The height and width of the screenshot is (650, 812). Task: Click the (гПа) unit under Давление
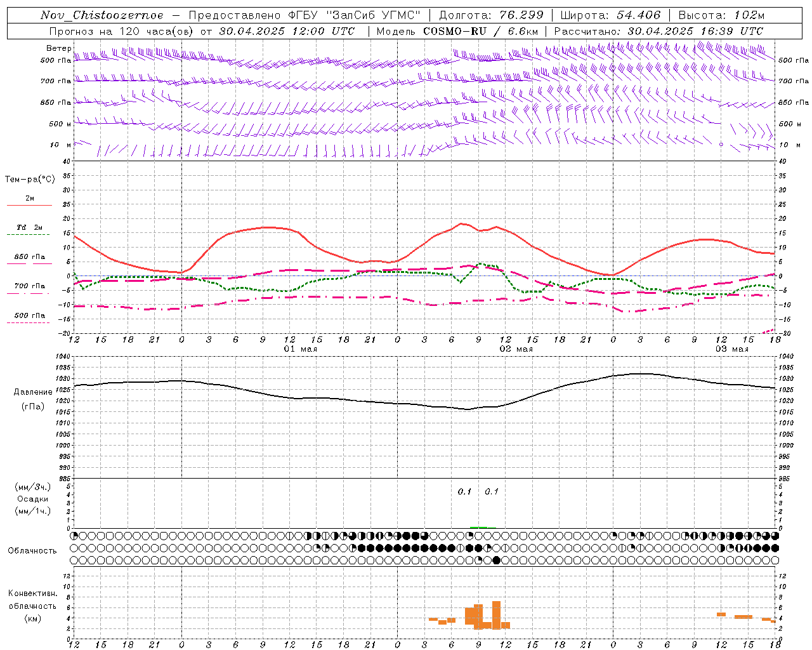(33, 407)
